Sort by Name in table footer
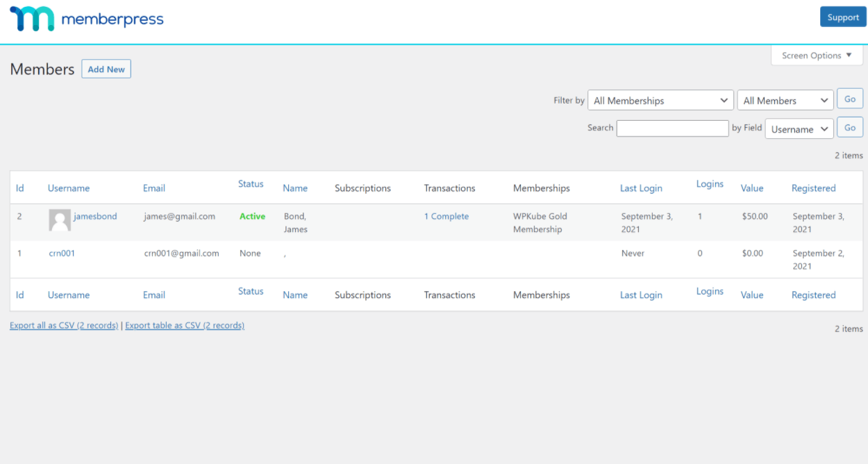Screen dimensions: 868x464 coord(295,295)
